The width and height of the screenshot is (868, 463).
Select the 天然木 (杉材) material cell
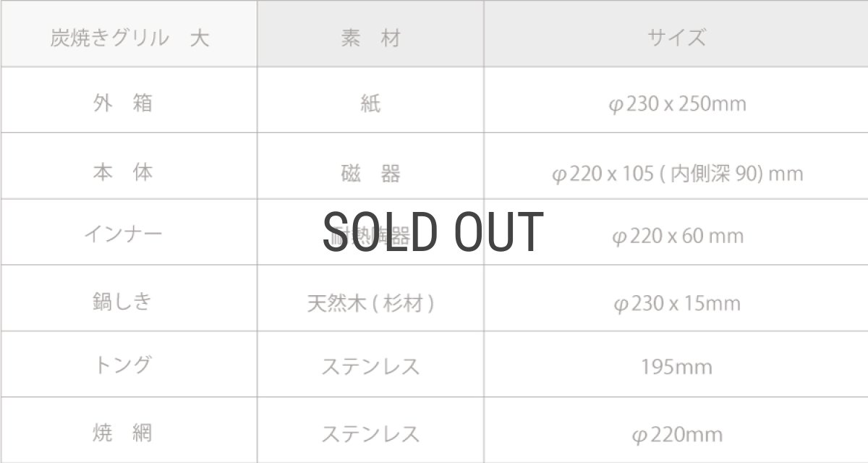pyautogui.click(x=370, y=303)
